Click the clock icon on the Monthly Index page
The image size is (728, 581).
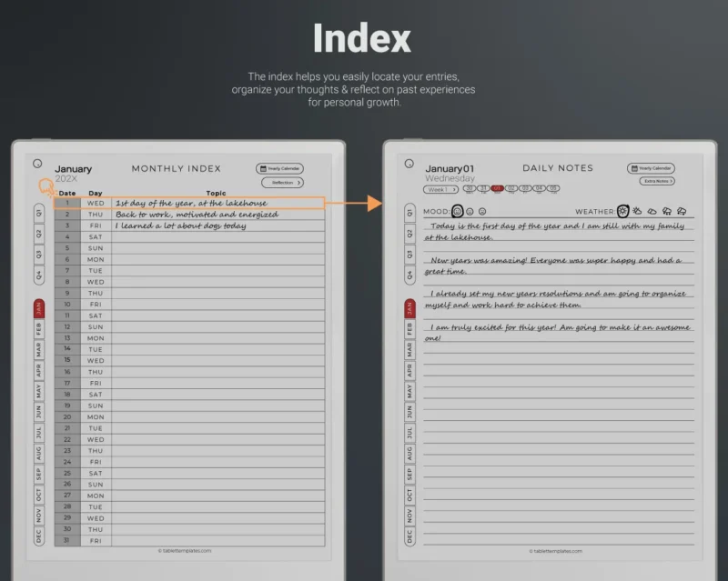point(35,163)
